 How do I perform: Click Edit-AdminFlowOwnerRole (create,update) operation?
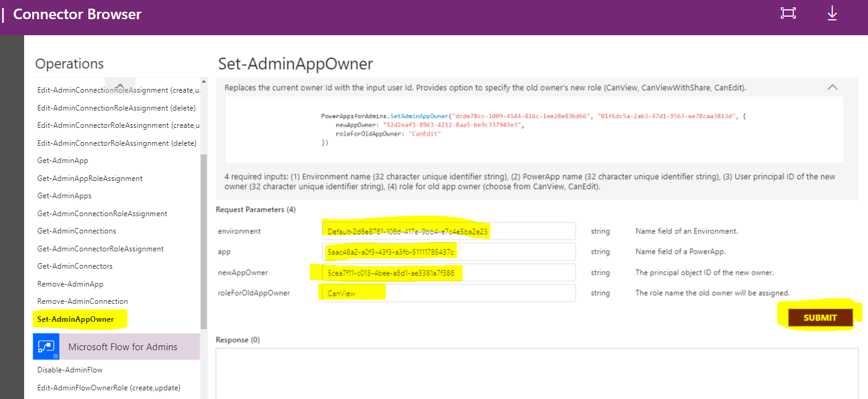pyautogui.click(x=108, y=388)
